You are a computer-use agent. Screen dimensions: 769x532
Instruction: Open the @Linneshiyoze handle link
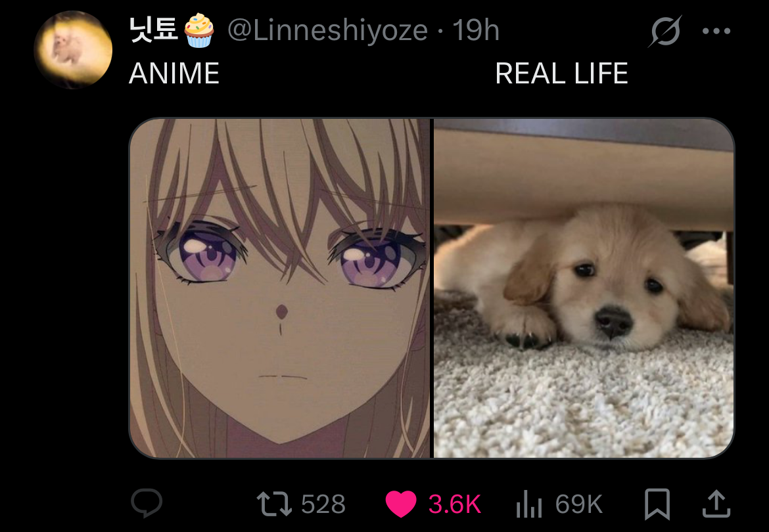[327, 30]
